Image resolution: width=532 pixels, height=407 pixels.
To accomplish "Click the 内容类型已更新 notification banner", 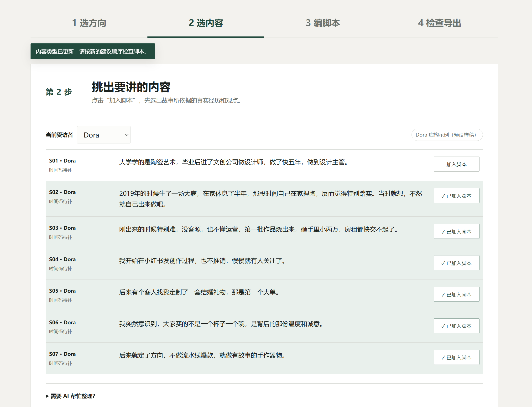I will (93, 51).
